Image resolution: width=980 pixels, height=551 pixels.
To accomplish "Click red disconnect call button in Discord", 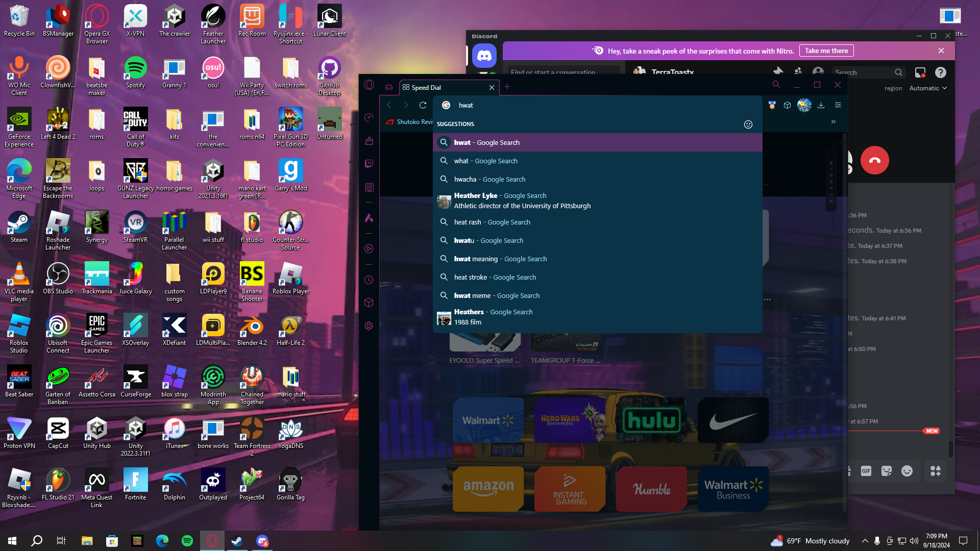I will tap(874, 160).
